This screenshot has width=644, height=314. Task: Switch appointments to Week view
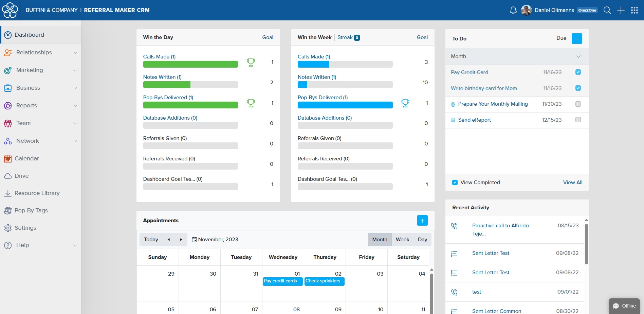(x=403, y=240)
